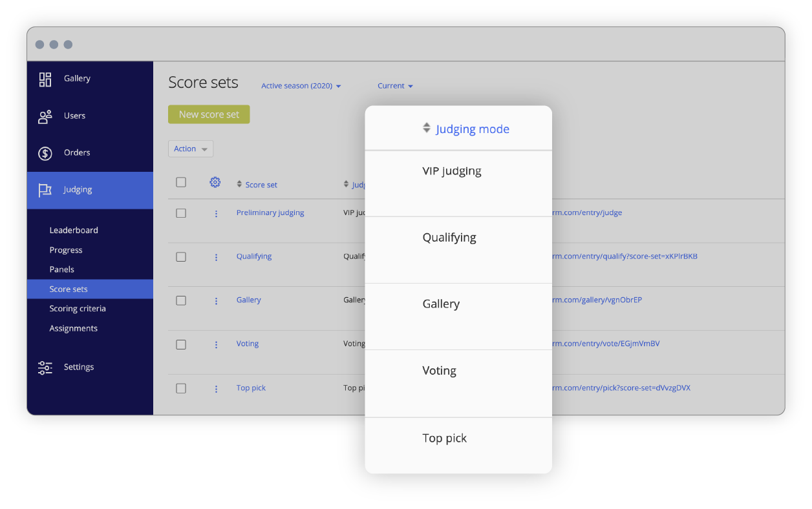Expand the Current filter dropdown
The image size is (812, 509).
coord(394,85)
